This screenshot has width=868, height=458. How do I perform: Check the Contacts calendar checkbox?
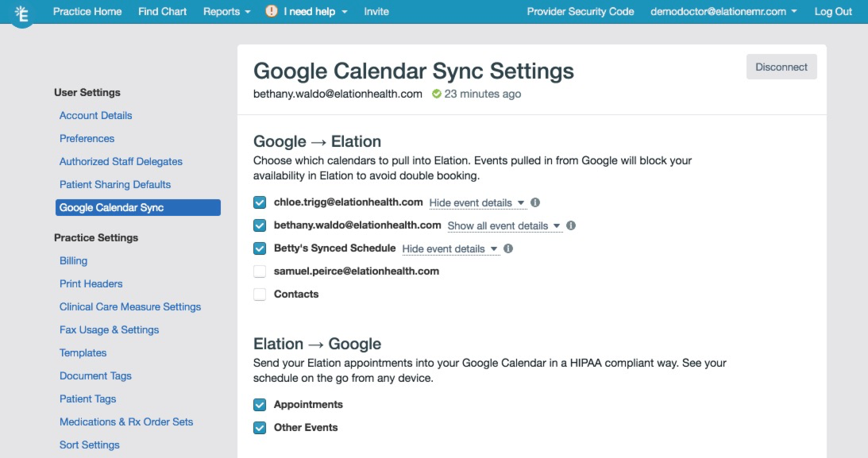point(260,294)
